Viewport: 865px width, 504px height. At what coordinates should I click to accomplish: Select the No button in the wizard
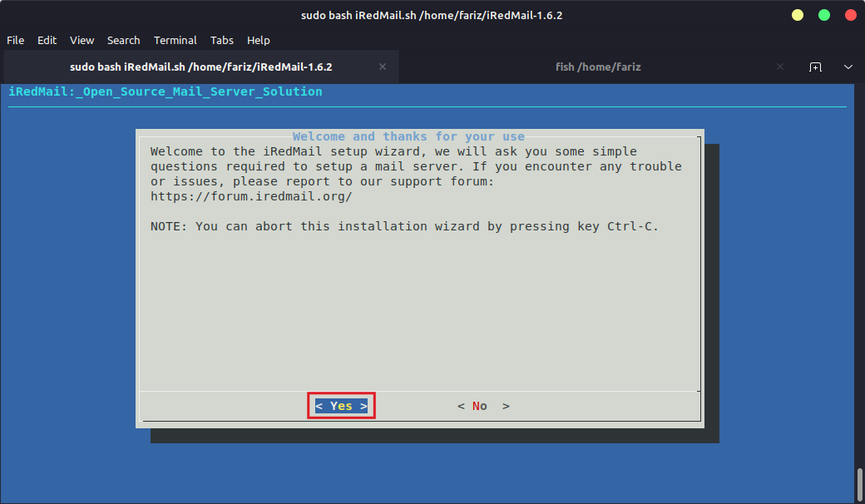pyautogui.click(x=482, y=406)
